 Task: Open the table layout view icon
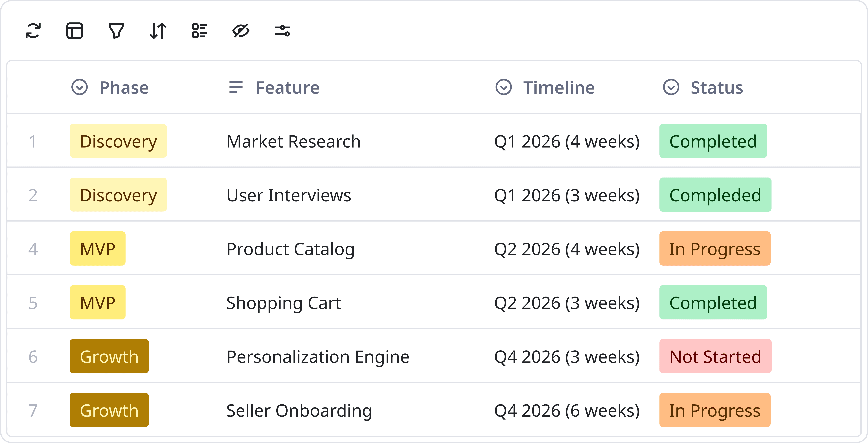(x=74, y=31)
